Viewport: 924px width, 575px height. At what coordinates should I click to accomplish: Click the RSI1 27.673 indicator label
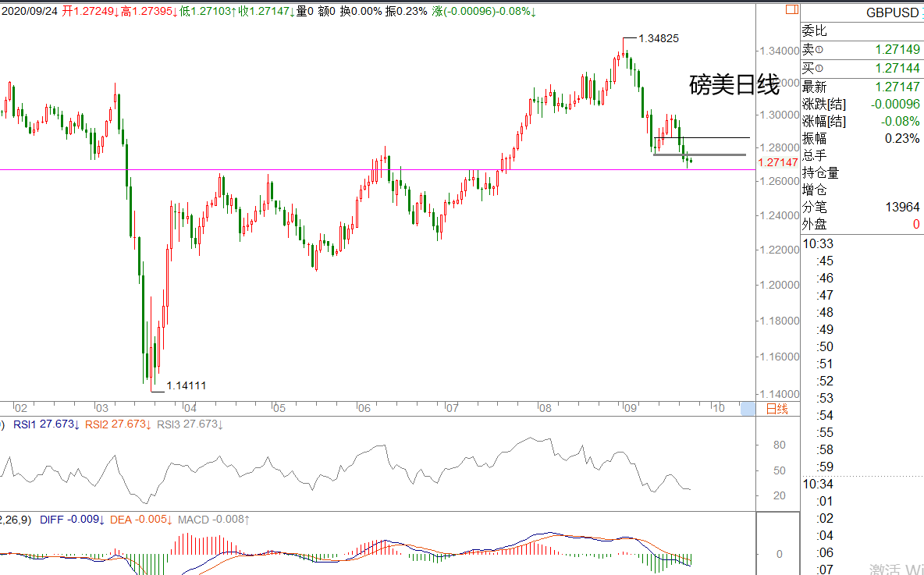(46, 424)
